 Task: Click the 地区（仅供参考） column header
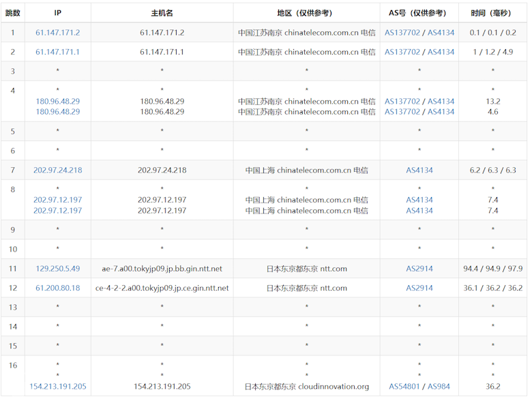[x=306, y=13]
